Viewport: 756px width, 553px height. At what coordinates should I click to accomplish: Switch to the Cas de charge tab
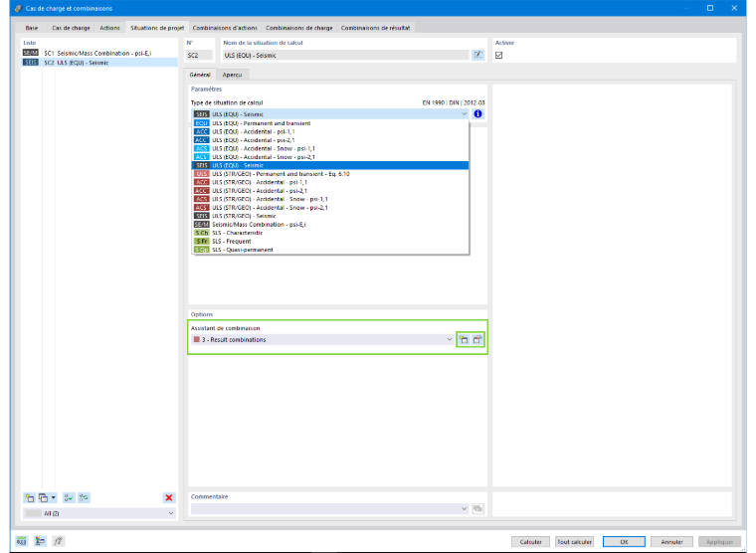click(x=71, y=28)
